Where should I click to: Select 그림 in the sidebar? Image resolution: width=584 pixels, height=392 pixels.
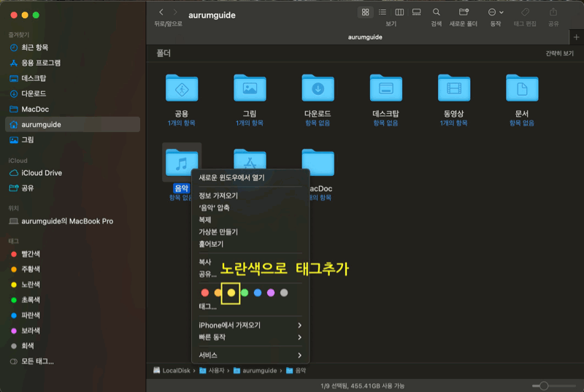click(x=72, y=140)
